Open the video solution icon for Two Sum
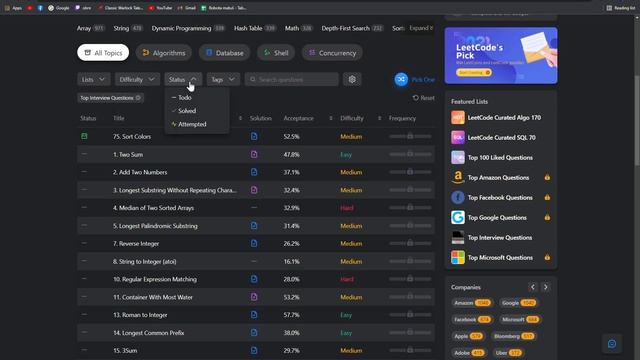 tap(254, 154)
